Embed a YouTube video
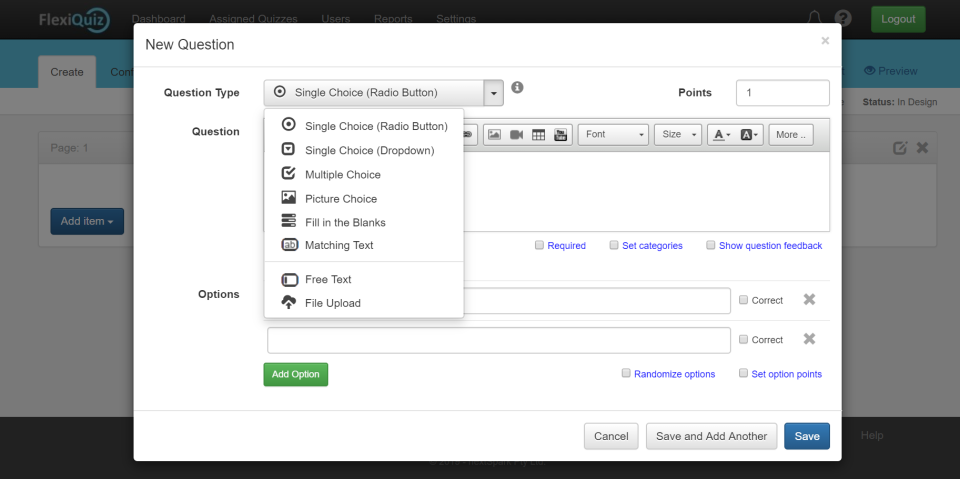Screen dimensions: 960x479 coord(560,134)
